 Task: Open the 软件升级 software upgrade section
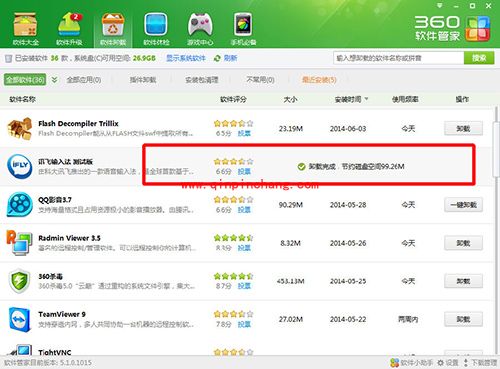tap(69, 28)
